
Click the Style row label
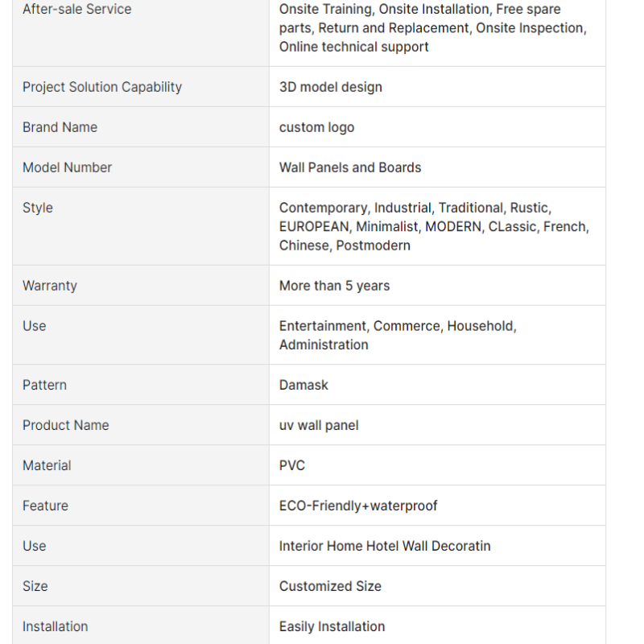click(x=38, y=208)
